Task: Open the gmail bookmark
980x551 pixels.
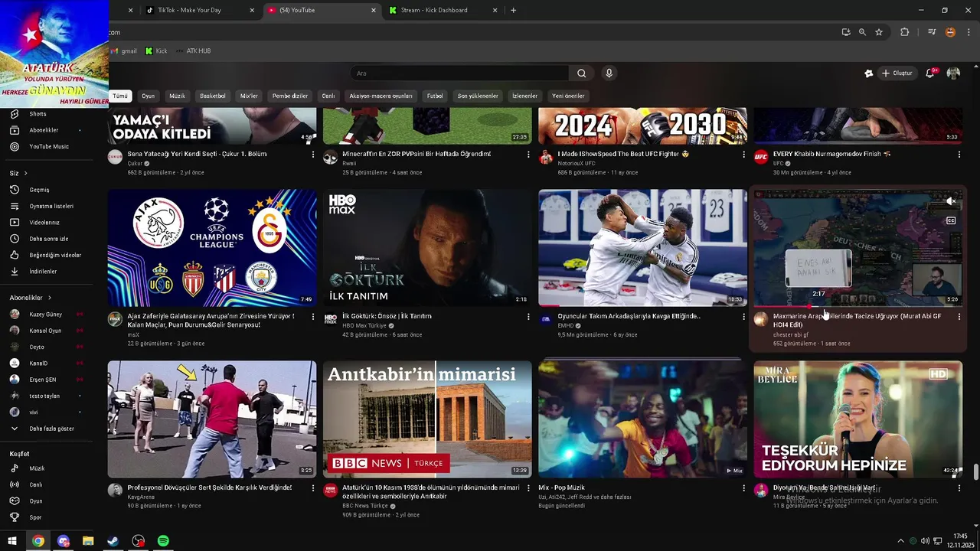Action: 124,51
